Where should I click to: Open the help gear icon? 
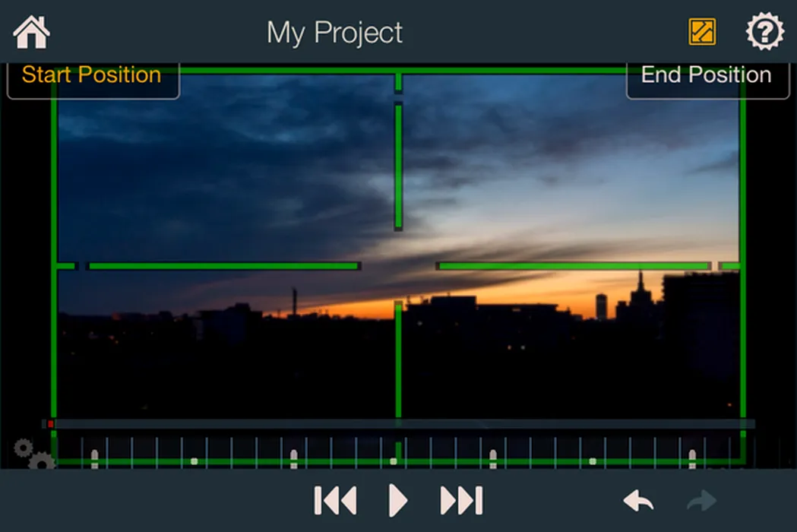[764, 31]
